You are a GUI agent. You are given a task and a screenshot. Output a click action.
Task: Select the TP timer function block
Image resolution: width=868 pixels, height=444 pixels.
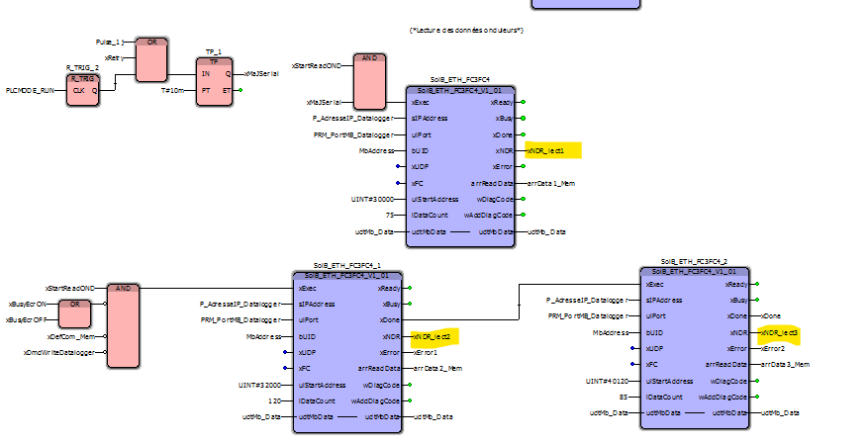click(x=214, y=81)
